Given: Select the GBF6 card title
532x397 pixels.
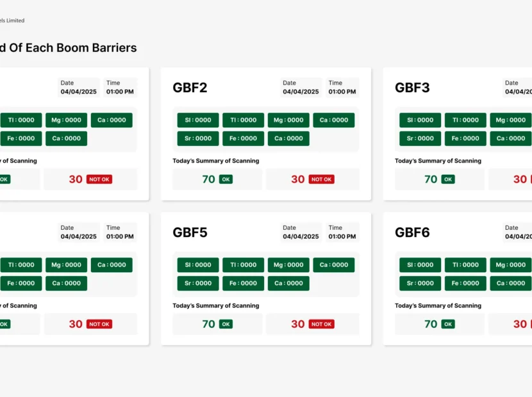Looking at the screenshot, I should pyautogui.click(x=412, y=232).
